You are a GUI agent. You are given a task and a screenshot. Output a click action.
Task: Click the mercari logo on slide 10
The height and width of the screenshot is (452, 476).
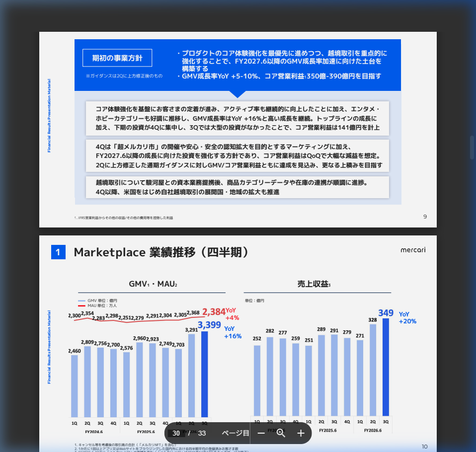click(413, 250)
